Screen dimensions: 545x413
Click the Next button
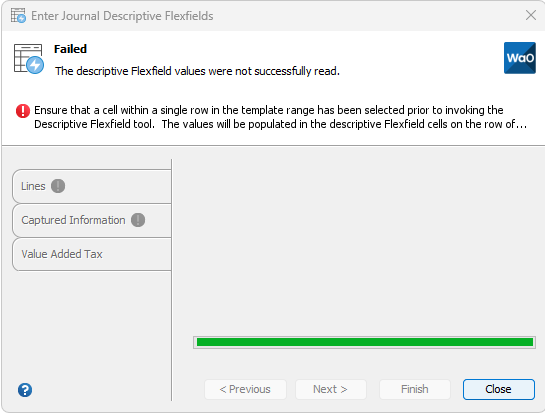click(x=331, y=389)
